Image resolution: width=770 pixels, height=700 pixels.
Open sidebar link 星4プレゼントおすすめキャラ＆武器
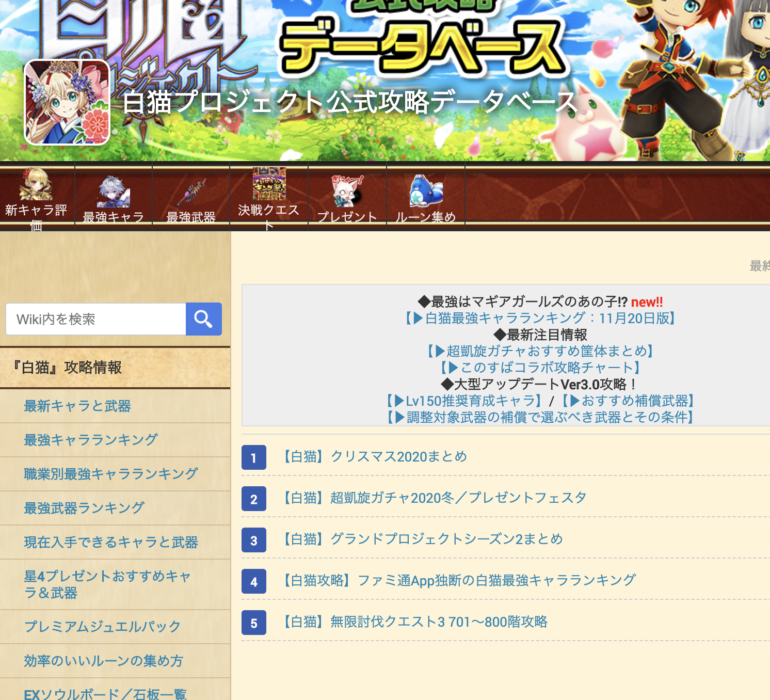point(107,584)
